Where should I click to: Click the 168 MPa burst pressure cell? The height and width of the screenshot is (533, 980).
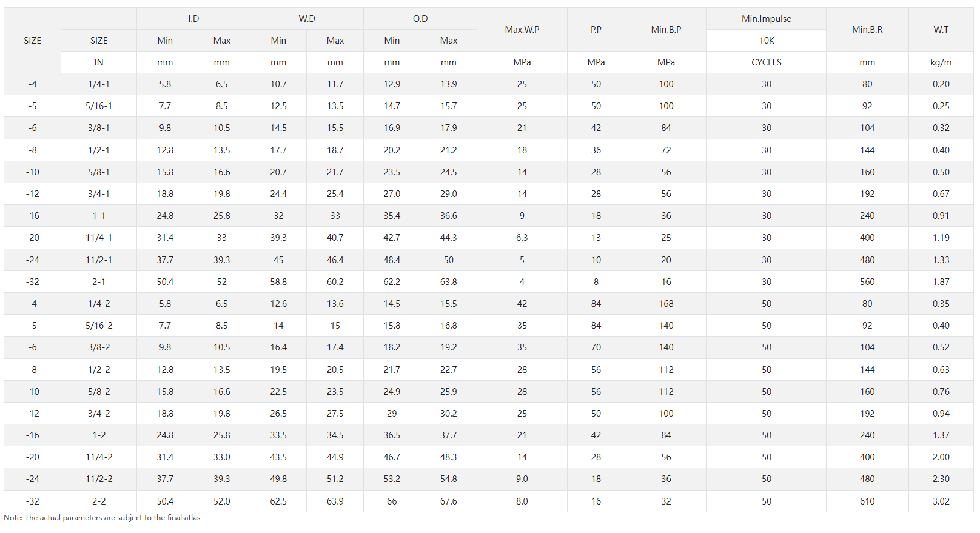666,304
